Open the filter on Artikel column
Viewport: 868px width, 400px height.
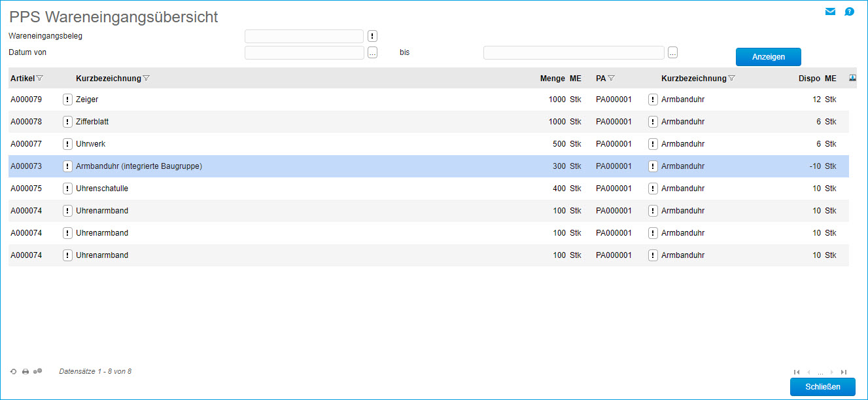click(40, 79)
